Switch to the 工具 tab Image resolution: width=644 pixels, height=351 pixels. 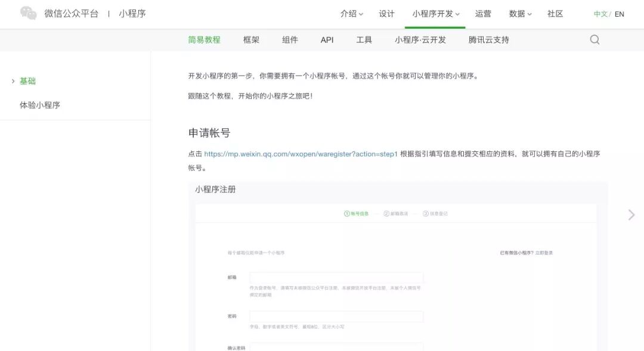point(364,40)
